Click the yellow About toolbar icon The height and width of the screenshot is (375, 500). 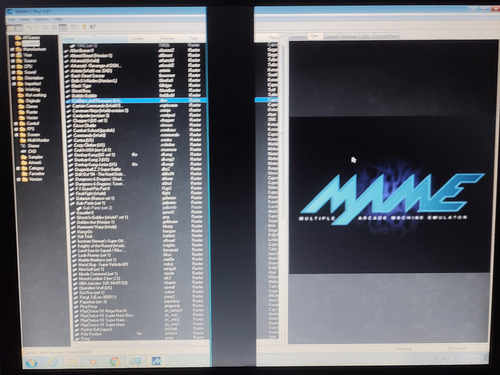(84, 27)
